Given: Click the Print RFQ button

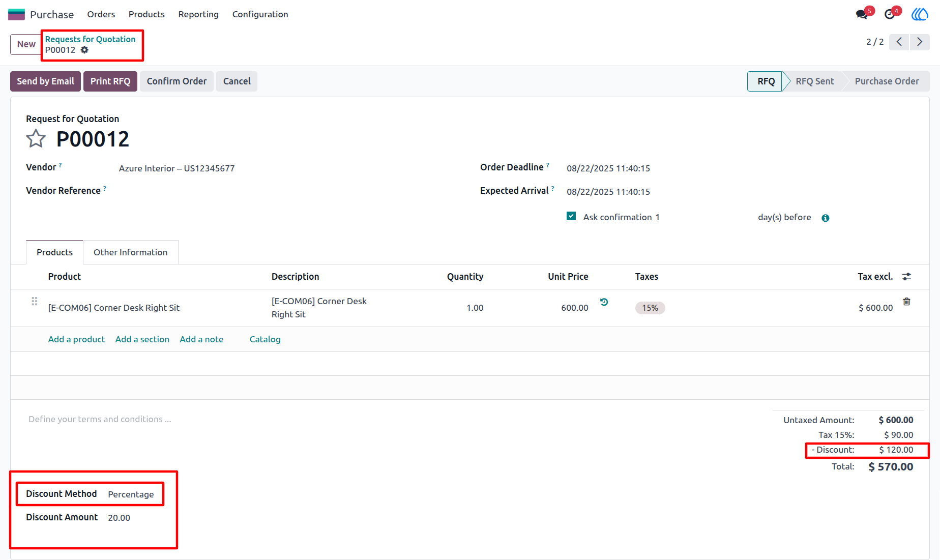Looking at the screenshot, I should (x=110, y=81).
